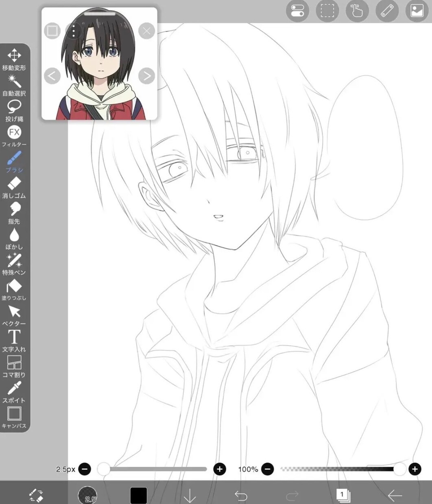Decrease brush size with minus button
Viewport: 432px width, 504px height.
coord(85,469)
